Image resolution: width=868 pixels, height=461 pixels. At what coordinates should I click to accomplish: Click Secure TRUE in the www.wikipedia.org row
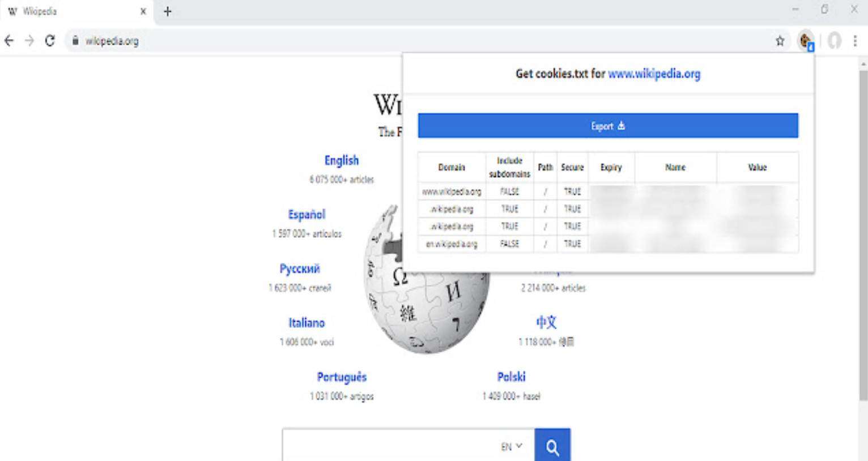[x=572, y=192]
